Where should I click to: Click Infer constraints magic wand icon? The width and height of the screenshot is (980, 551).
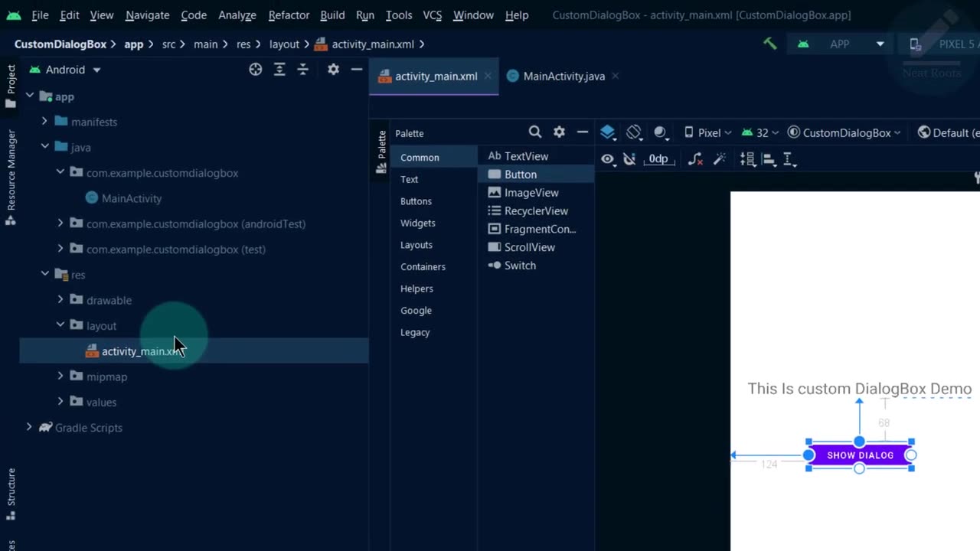click(x=720, y=159)
